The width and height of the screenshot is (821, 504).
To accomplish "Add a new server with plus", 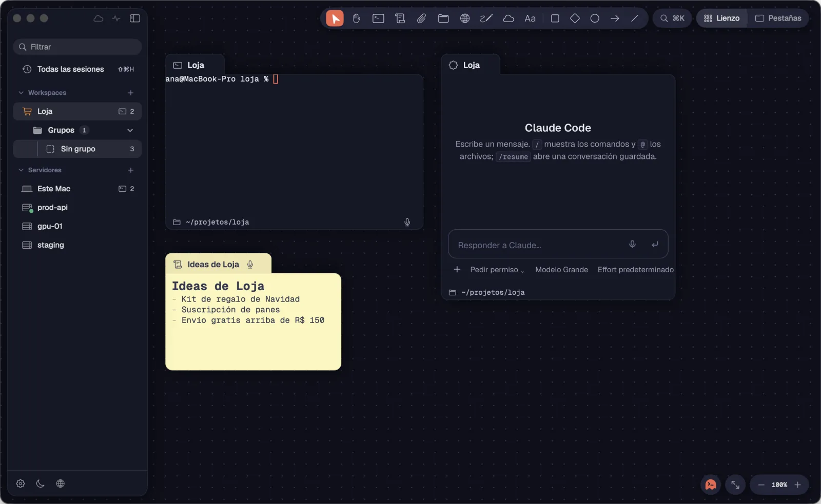I will click(131, 170).
